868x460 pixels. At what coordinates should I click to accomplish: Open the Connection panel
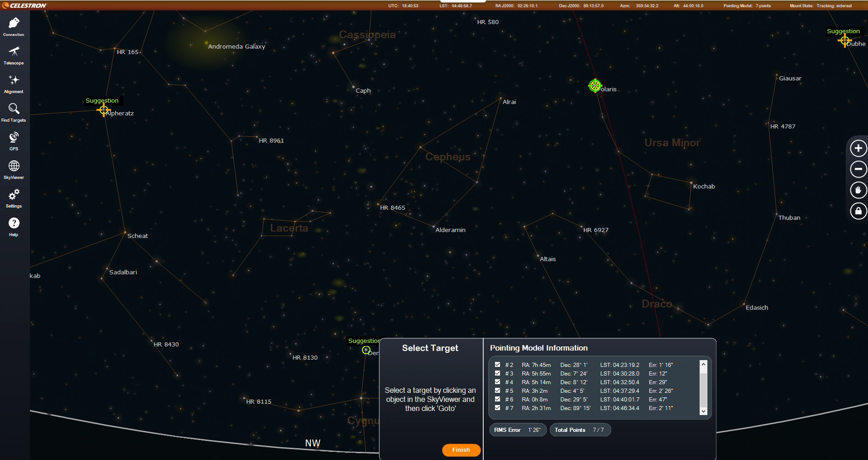coord(14,27)
